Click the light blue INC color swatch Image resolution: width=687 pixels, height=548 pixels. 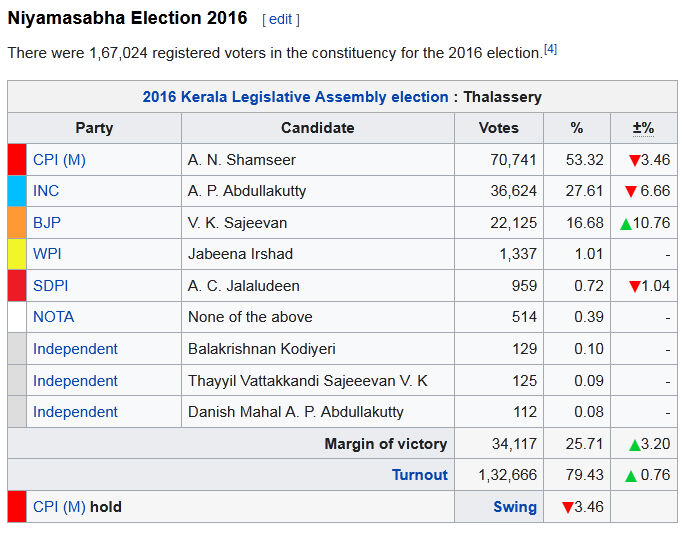[x=17, y=191]
